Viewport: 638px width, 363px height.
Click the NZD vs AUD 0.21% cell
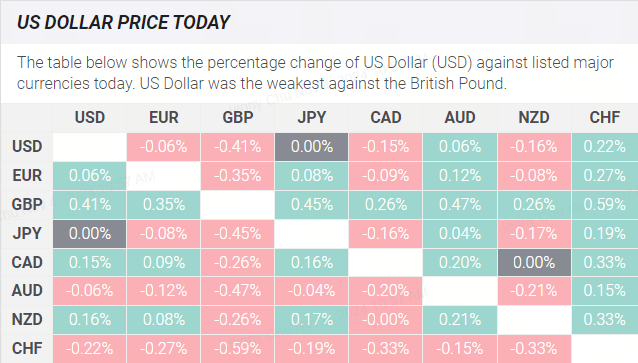460,320
